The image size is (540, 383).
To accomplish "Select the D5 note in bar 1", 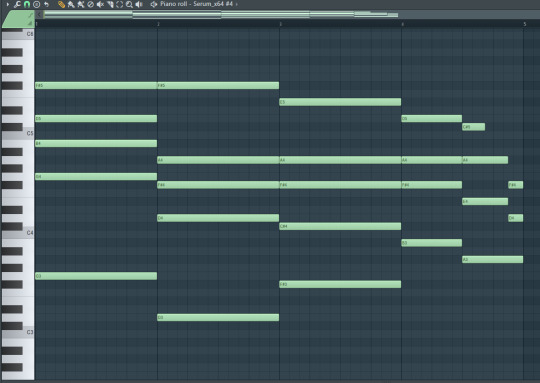I will point(96,118).
